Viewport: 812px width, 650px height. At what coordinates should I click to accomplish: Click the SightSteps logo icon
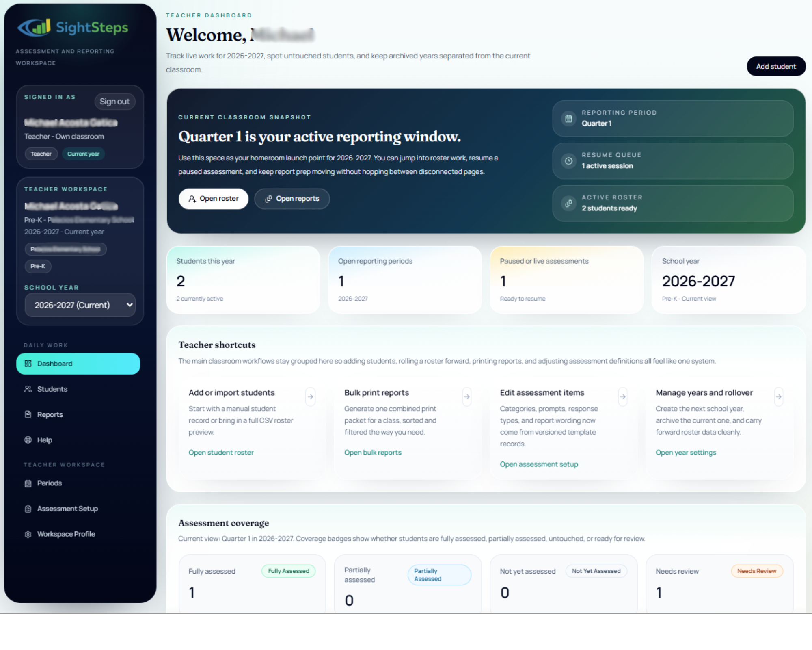click(x=35, y=27)
